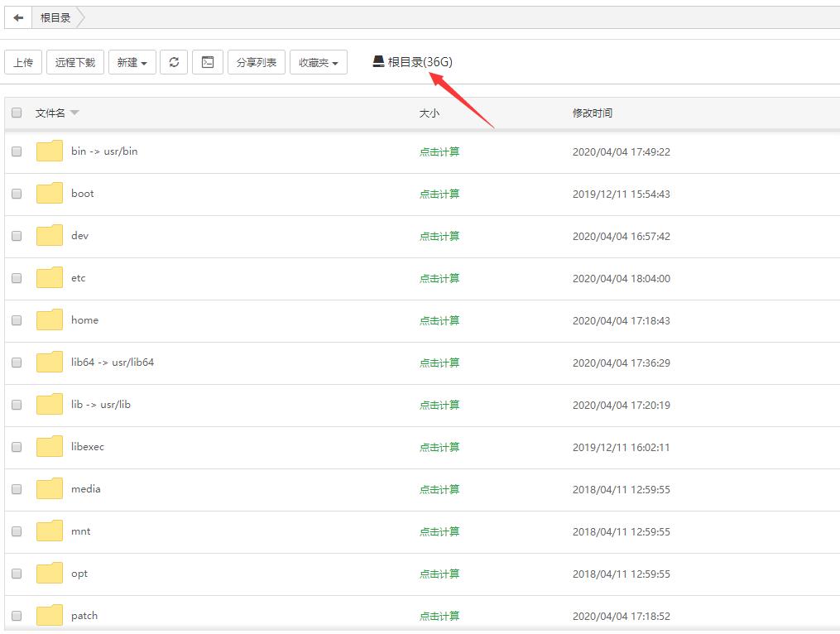
Task: Open the libexec folder name
Action: [x=88, y=446]
